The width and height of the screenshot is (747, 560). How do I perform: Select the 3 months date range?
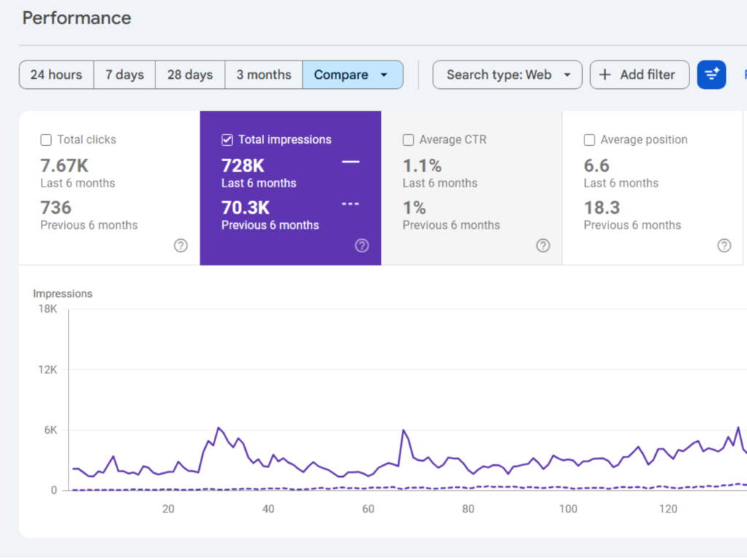pyautogui.click(x=263, y=74)
